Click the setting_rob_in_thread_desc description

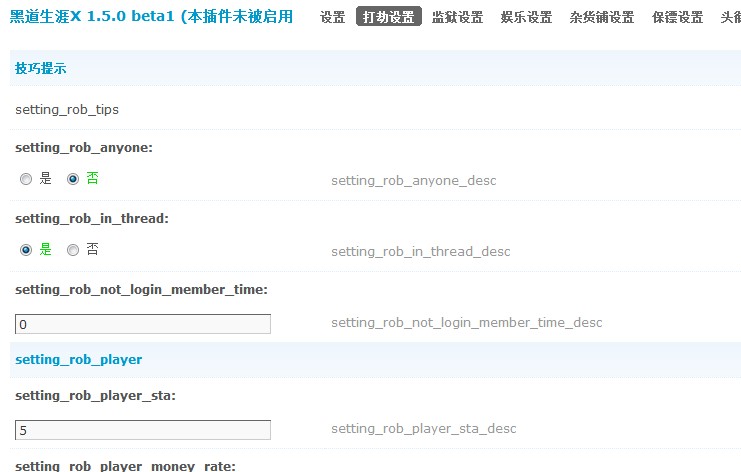coord(421,251)
